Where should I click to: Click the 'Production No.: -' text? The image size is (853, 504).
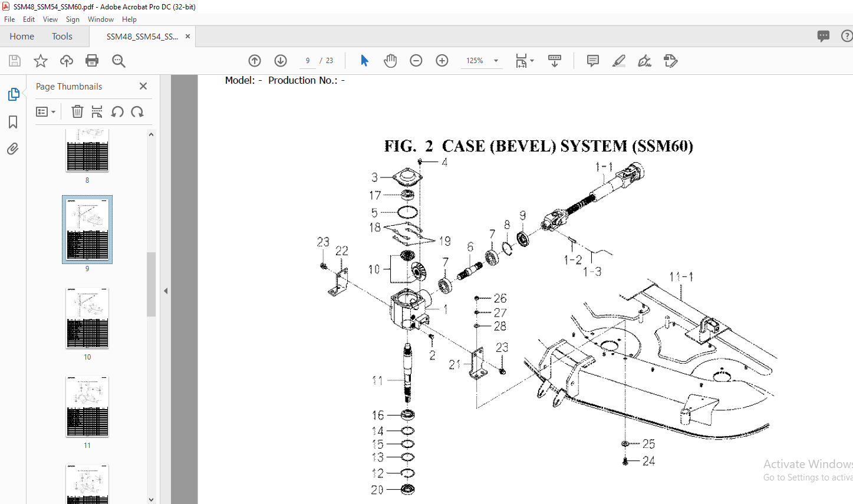click(306, 80)
